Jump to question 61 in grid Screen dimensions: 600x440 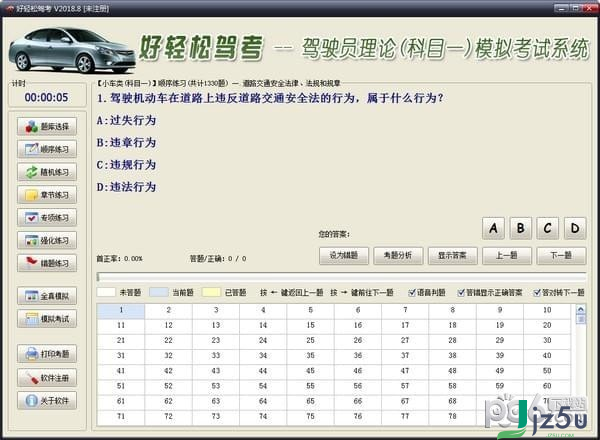coord(121,401)
